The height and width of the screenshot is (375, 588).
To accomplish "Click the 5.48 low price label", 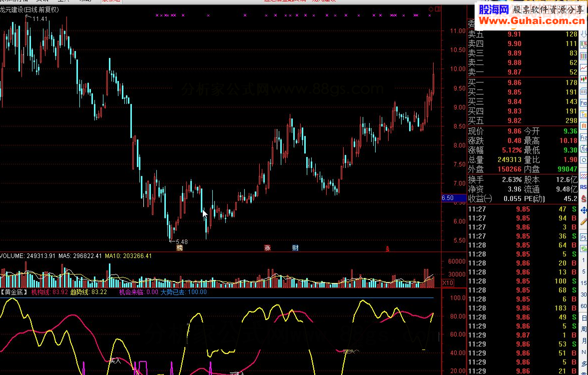I will point(181,241).
